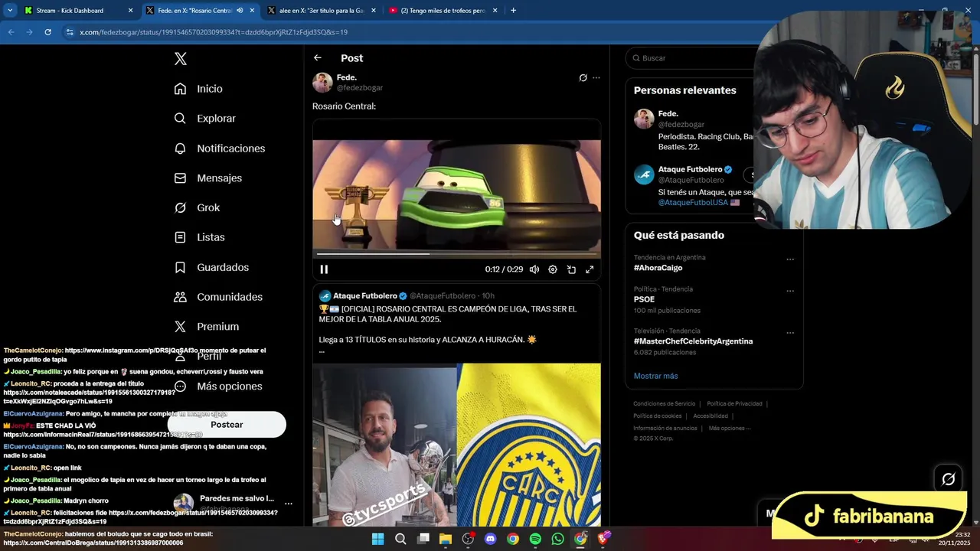
Task: Open #MasterChefCelebrityArgentina trend
Action: click(693, 341)
